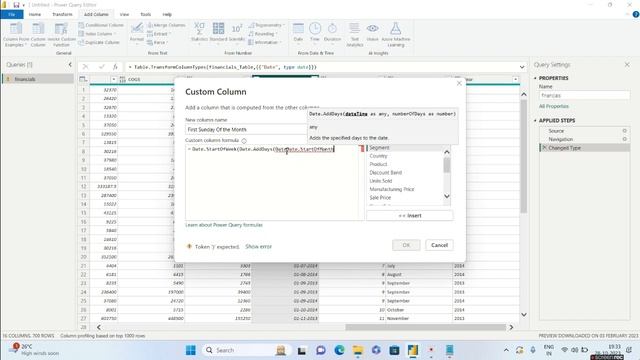Select Discount Band in available columns
This screenshot has width=640, height=360.
coord(386,173)
